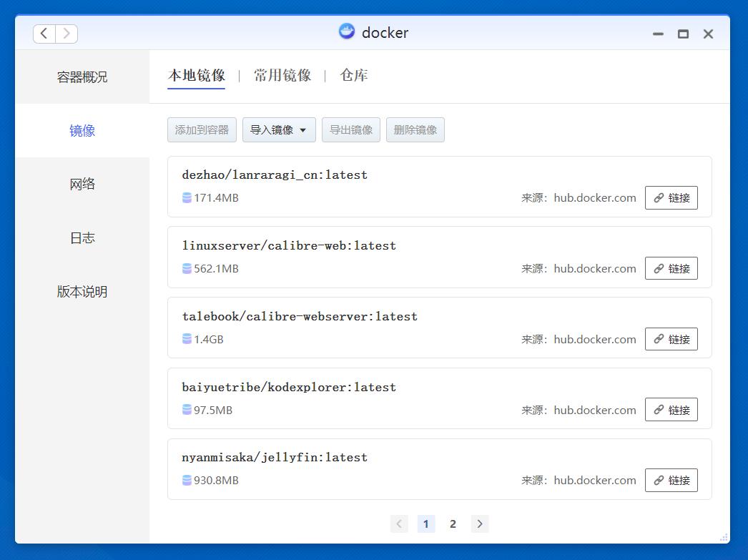This screenshot has height=560, width=748.
Task: Click the docker whale icon in the title bar
Action: tap(346, 31)
